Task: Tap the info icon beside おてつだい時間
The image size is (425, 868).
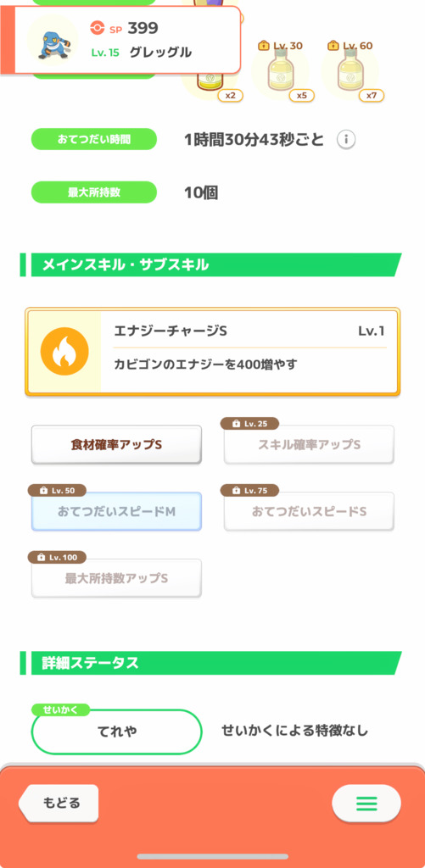Action: [x=346, y=140]
